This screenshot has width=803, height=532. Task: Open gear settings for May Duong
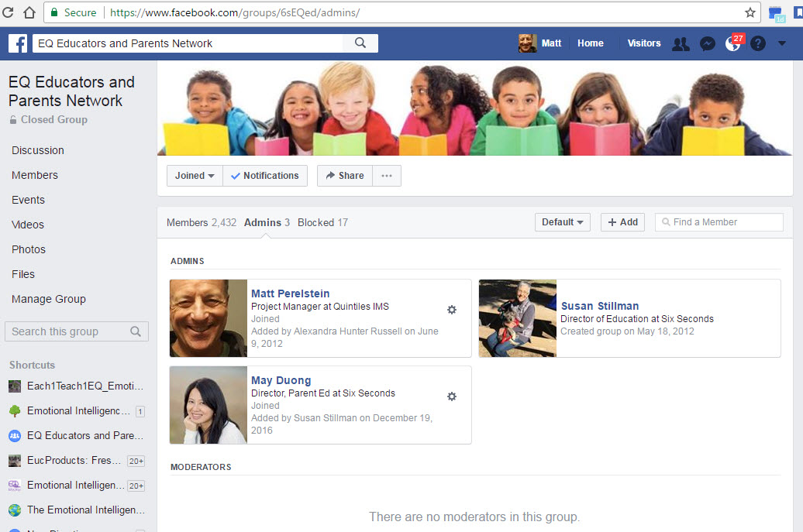pyautogui.click(x=452, y=396)
